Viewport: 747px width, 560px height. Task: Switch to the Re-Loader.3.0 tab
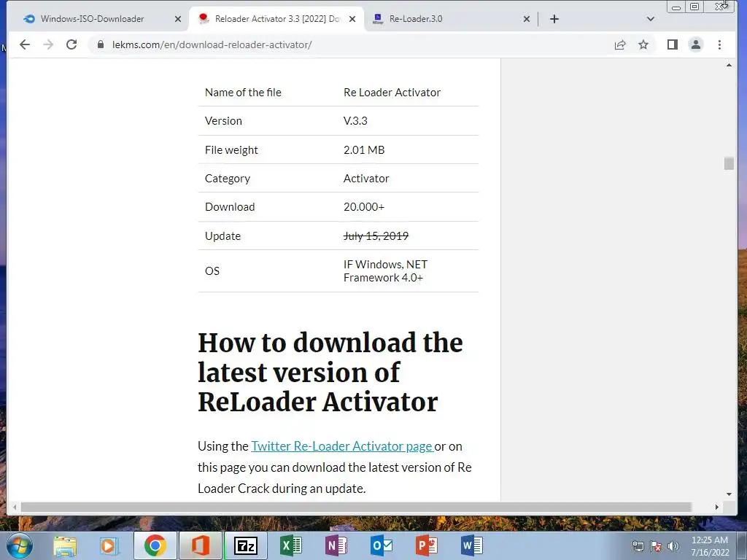[x=415, y=19]
